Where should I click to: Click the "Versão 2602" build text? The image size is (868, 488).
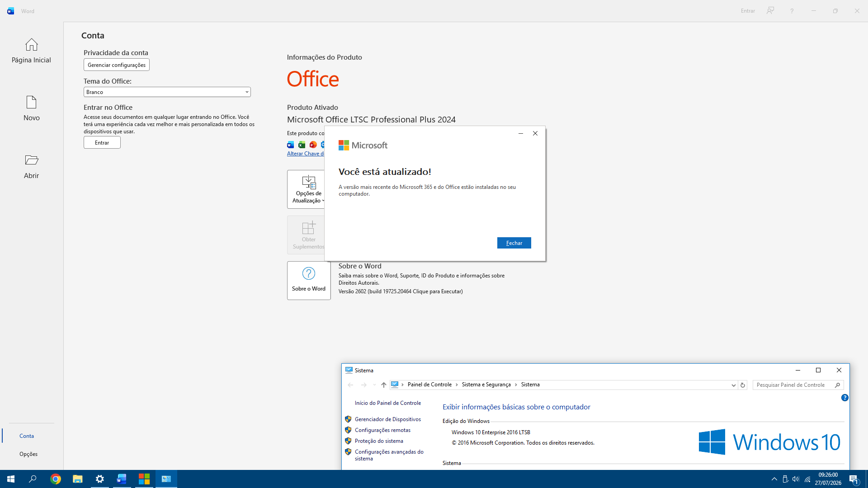pos(401,291)
